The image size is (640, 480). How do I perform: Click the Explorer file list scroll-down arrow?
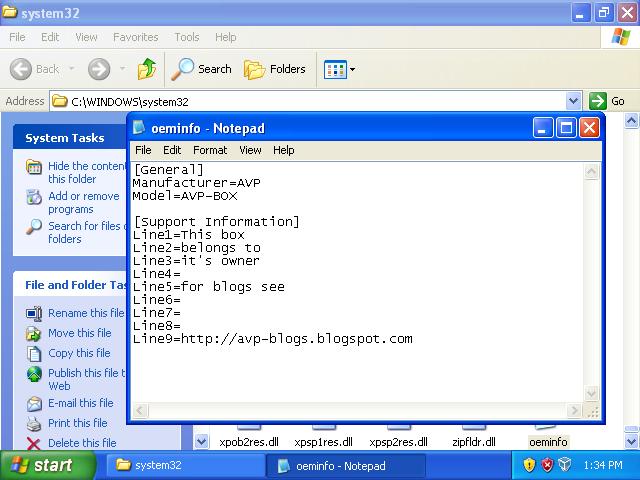[x=631, y=441]
